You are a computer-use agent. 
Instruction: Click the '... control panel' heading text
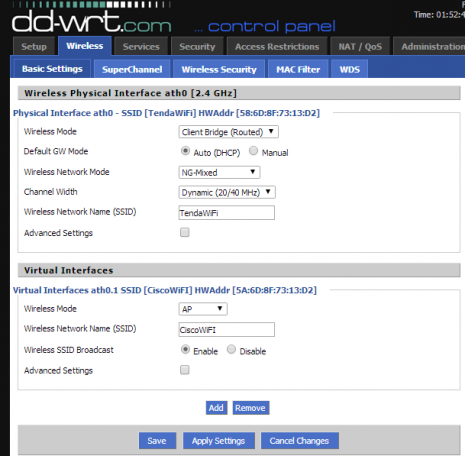coord(265,27)
